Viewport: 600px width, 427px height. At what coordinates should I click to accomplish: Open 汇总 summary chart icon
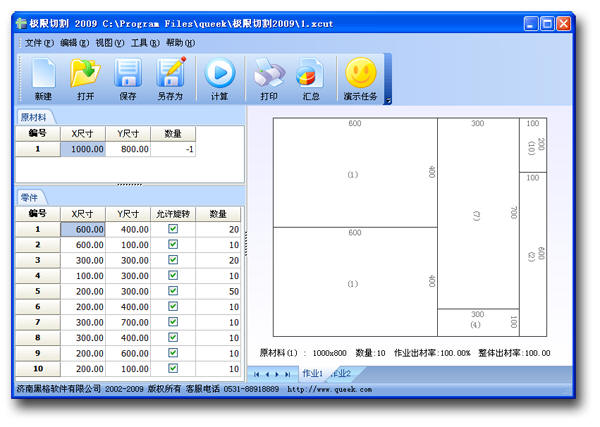click(x=311, y=79)
